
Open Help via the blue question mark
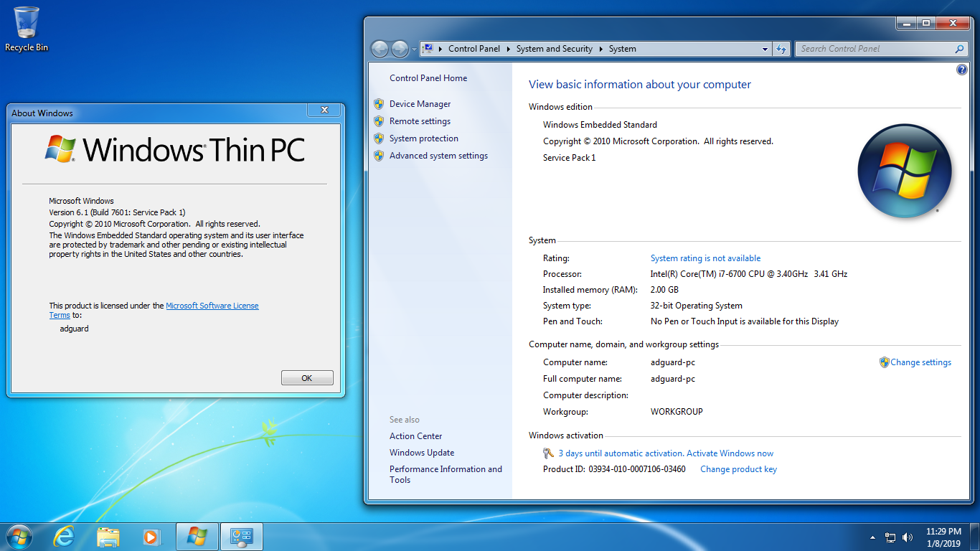(x=962, y=70)
